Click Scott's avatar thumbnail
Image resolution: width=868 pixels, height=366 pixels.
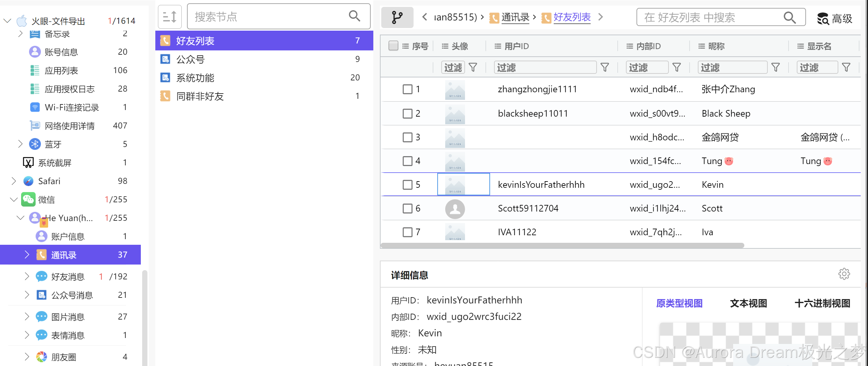coord(454,209)
